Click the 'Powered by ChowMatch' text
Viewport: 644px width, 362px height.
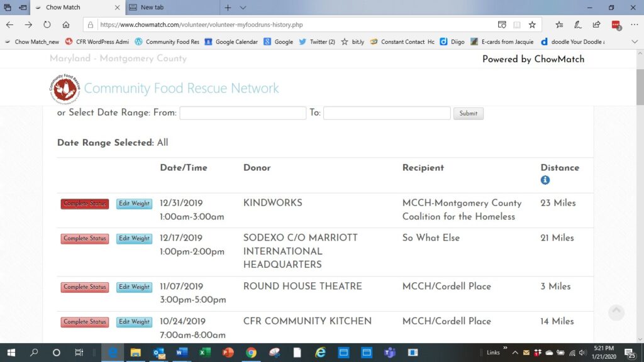[x=533, y=59]
